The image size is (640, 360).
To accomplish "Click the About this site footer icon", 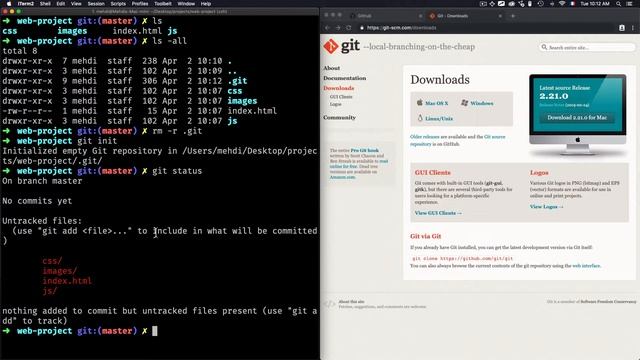I will pos(329,304).
